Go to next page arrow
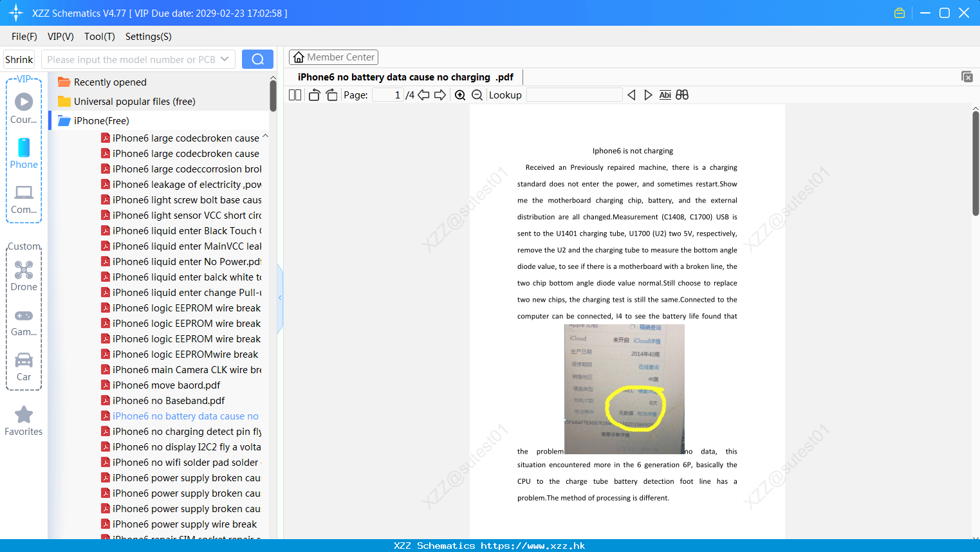 (x=440, y=95)
